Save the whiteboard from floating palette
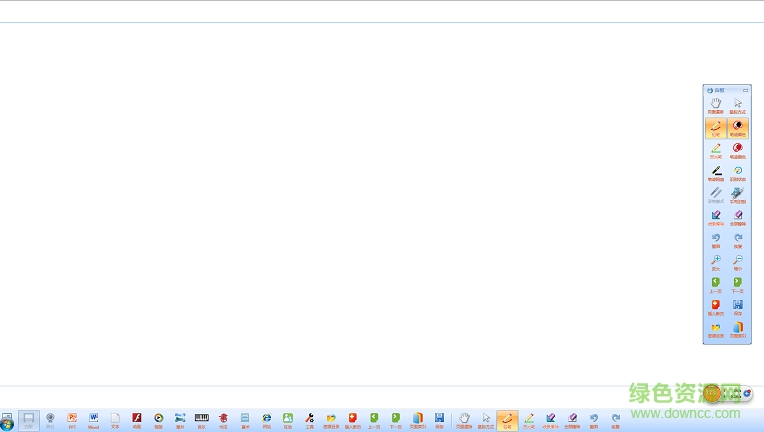This screenshot has height=432, width=764. 738,307
